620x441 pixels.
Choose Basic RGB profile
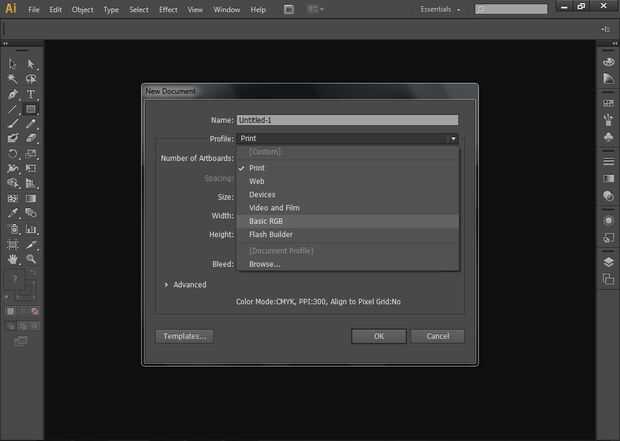348,221
